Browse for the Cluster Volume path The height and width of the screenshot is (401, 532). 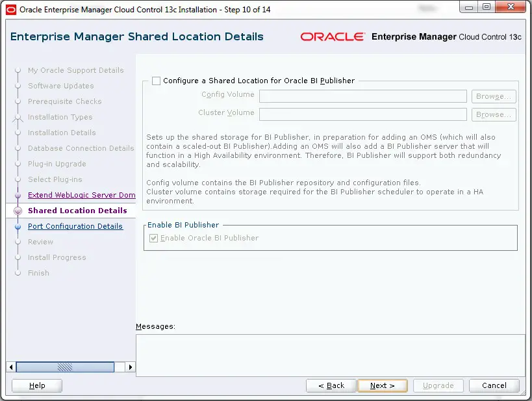[x=494, y=115]
